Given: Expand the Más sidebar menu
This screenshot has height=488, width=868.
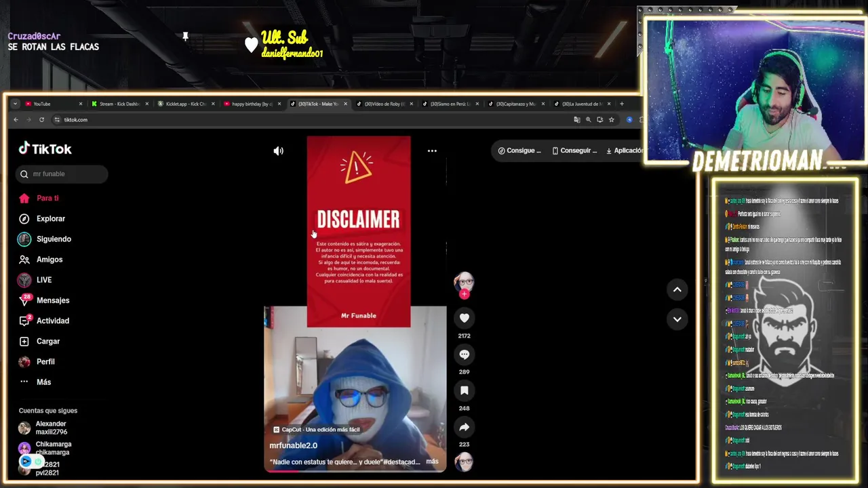Looking at the screenshot, I should point(35,382).
